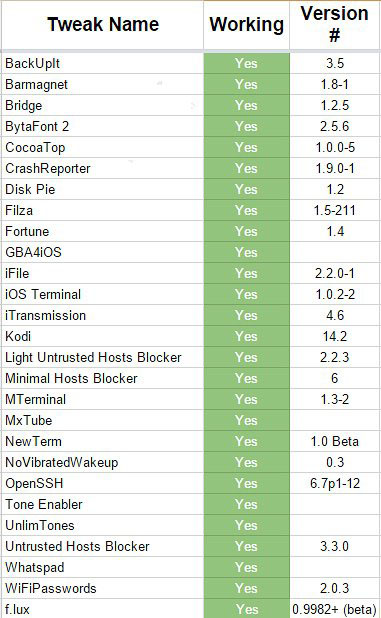
Task: Click the iFile tweak name cell
Action: pos(102,273)
